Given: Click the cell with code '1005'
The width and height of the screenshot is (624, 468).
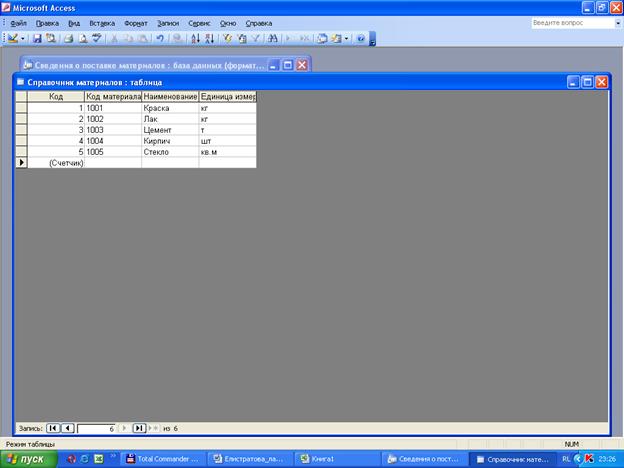Looking at the screenshot, I should 113,152.
